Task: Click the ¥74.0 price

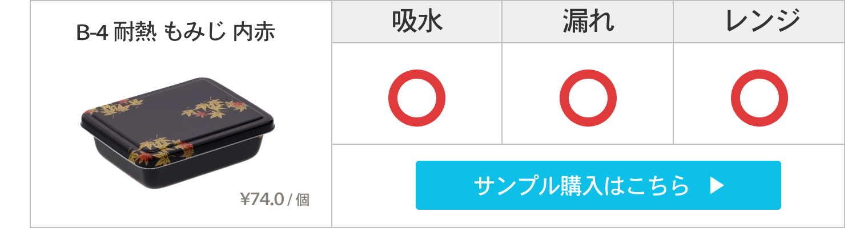Action: (x=262, y=199)
